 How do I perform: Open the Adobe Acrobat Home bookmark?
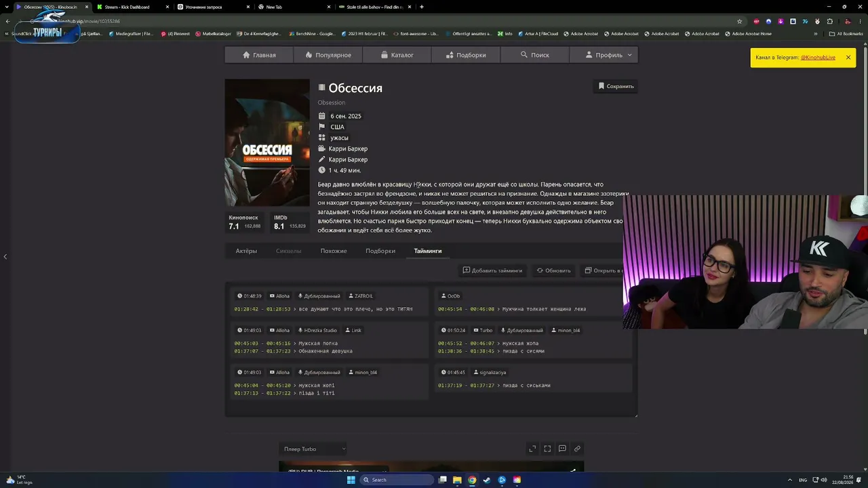[x=749, y=33]
